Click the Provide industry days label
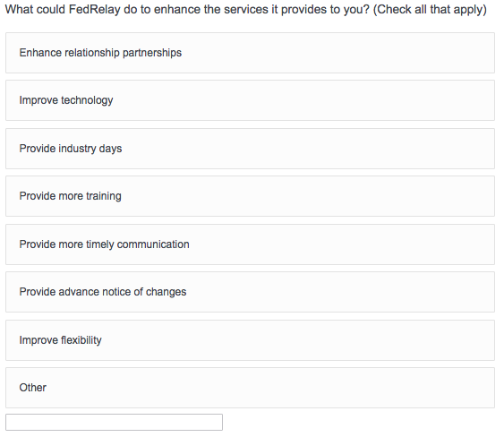The width and height of the screenshot is (504, 437). (71, 149)
